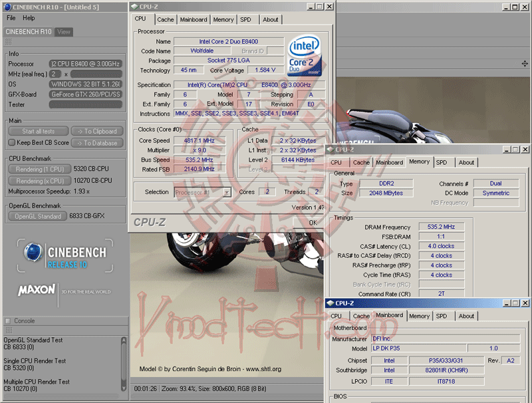This screenshot has width=532, height=403.
Task: Click the console panel grip handle
Action: tap(9, 330)
